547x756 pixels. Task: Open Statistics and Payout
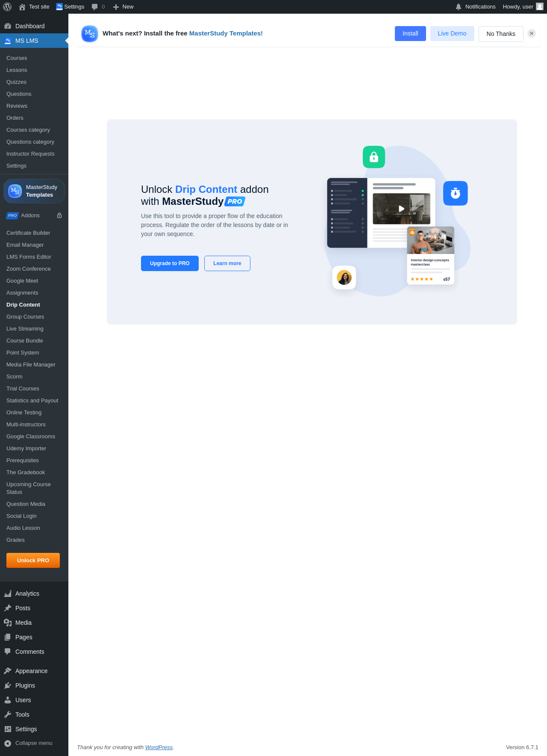pyautogui.click(x=32, y=401)
